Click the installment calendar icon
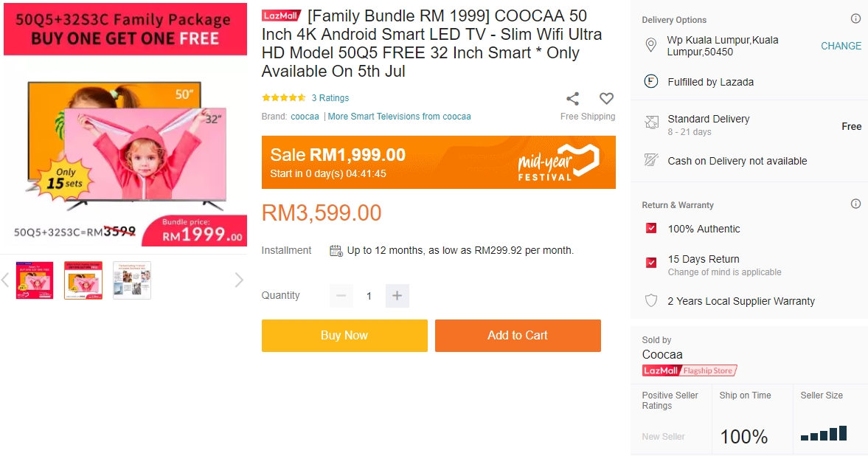 pyautogui.click(x=336, y=251)
